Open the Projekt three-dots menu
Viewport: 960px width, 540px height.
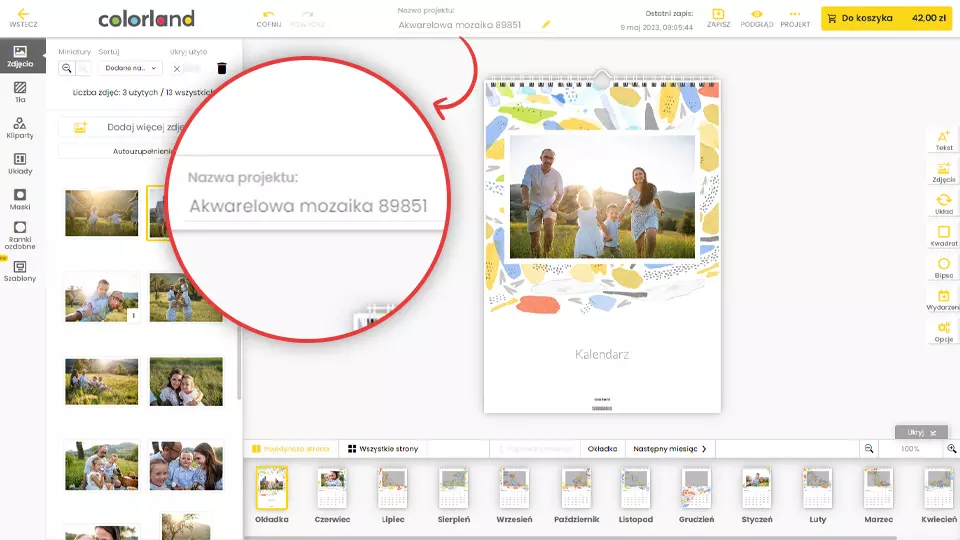tap(795, 18)
